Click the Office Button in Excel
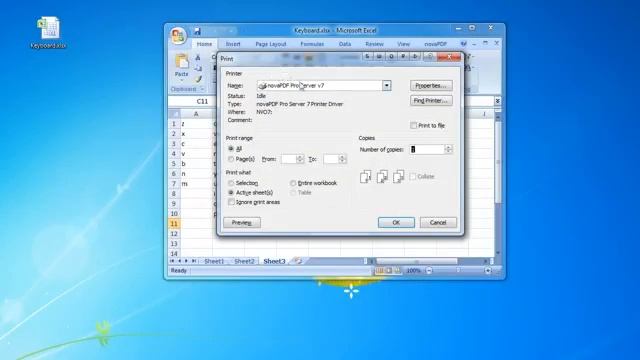Screen dimensions: 640x360 pos(178,36)
